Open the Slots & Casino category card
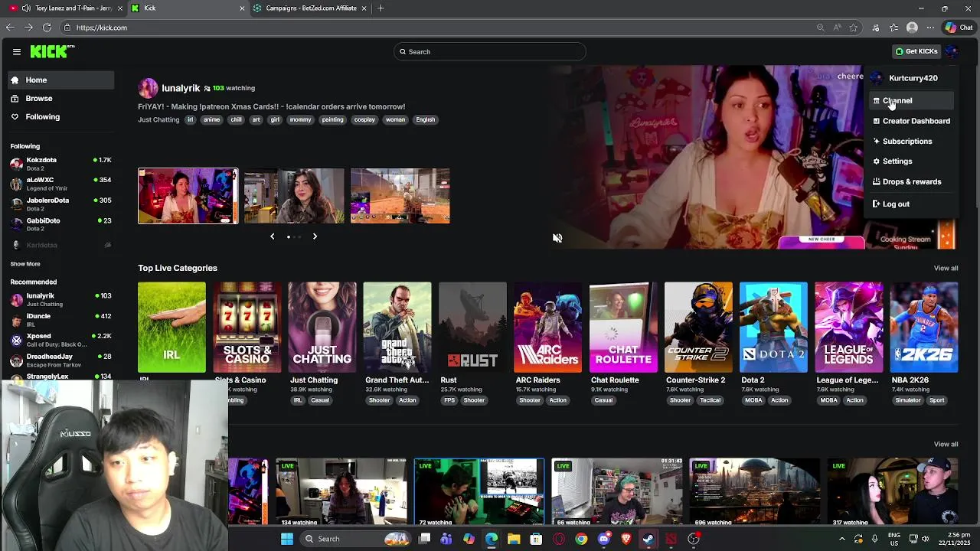 tap(247, 328)
